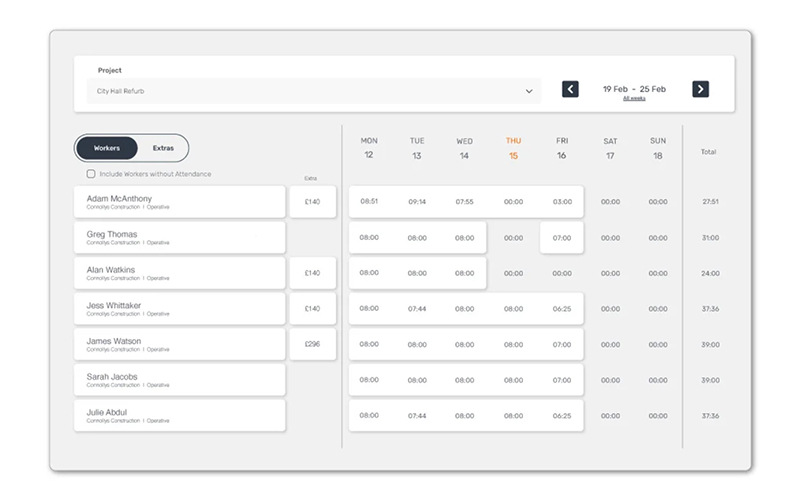
Task: Expand project list chevron
Action: pos(529,91)
